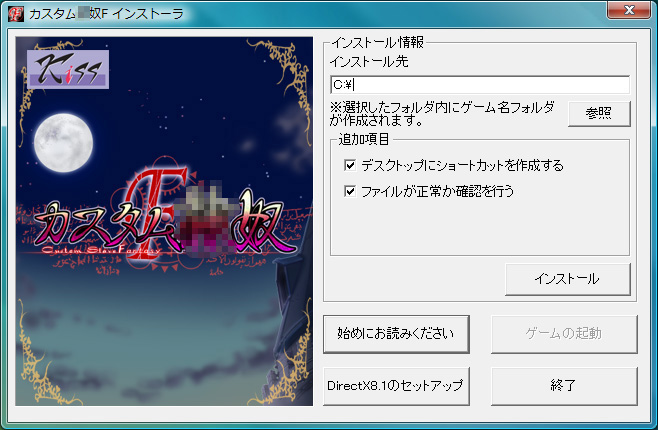658x430 pixels.
Task: Toggle the desktop shortcut creation checkbox
Action: point(350,165)
